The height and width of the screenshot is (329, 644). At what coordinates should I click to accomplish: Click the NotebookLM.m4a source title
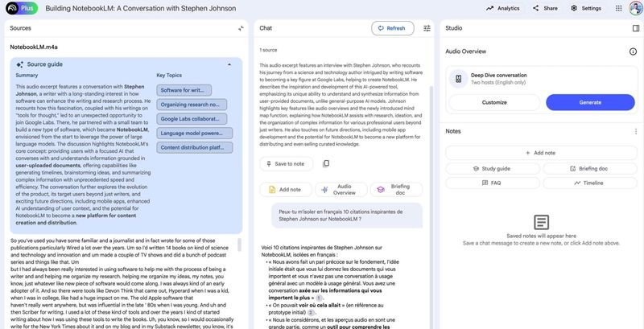[x=34, y=47]
